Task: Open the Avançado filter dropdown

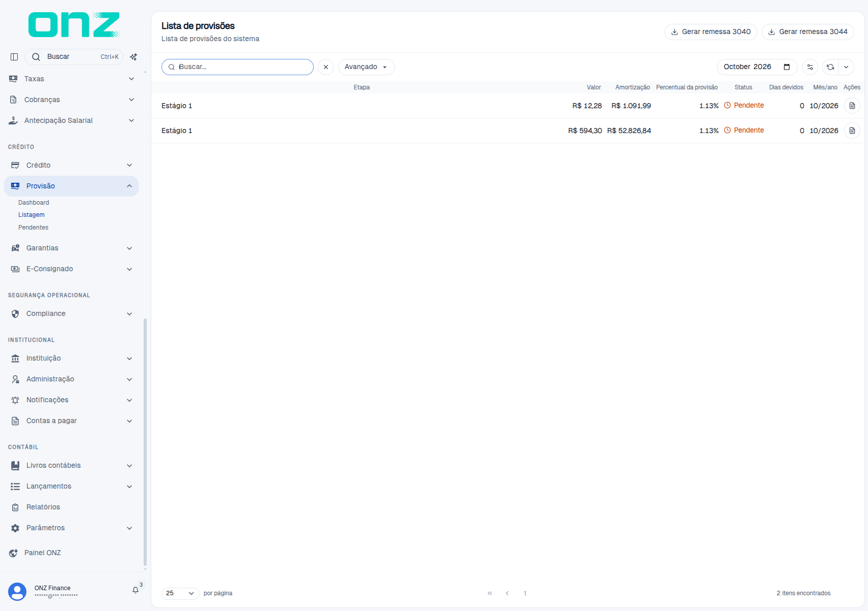Action: click(366, 67)
